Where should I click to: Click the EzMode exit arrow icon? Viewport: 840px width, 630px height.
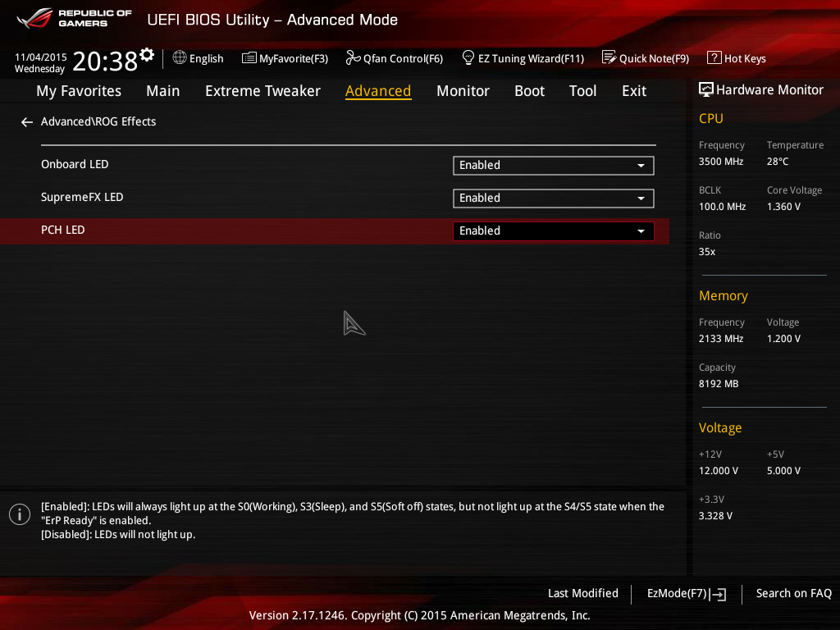(718, 594)
